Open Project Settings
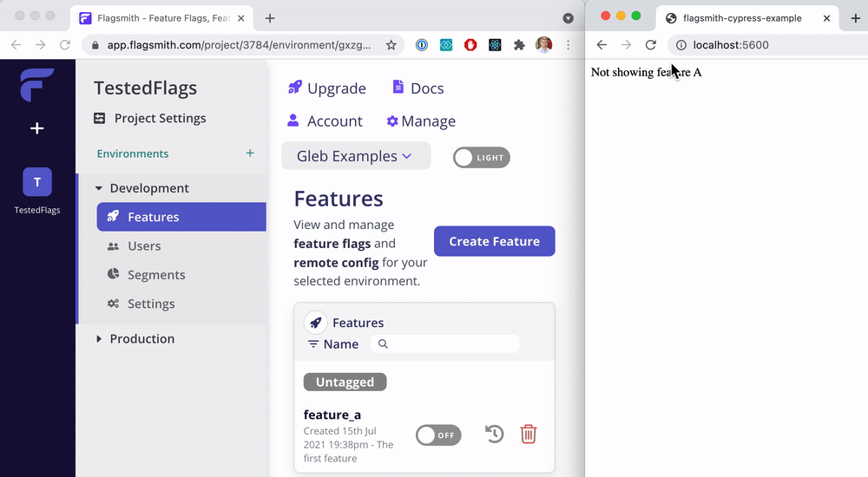Screen dimensions: 868x477 point(150,119)
